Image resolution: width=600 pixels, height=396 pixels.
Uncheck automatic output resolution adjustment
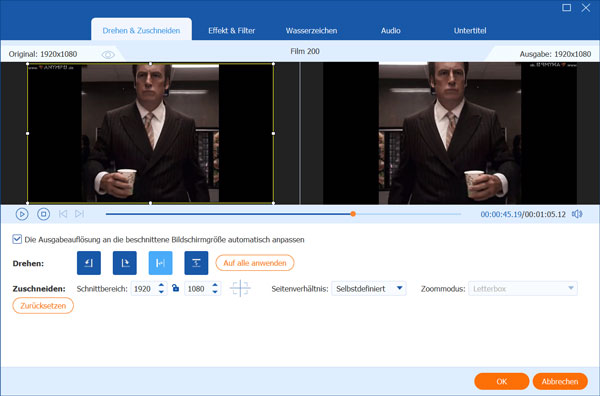pos(17,240)
